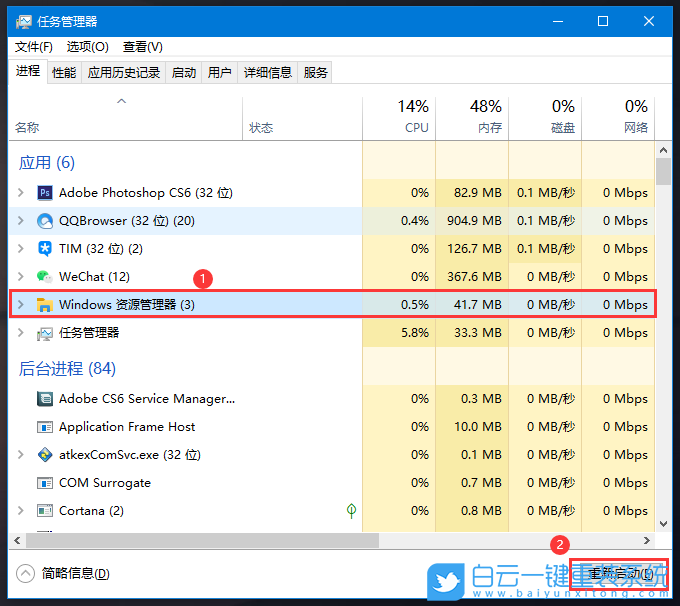Screen dimensions: 680x606
Task: Expand the atkexComSvc.exe process group
Action: point(20,455)
